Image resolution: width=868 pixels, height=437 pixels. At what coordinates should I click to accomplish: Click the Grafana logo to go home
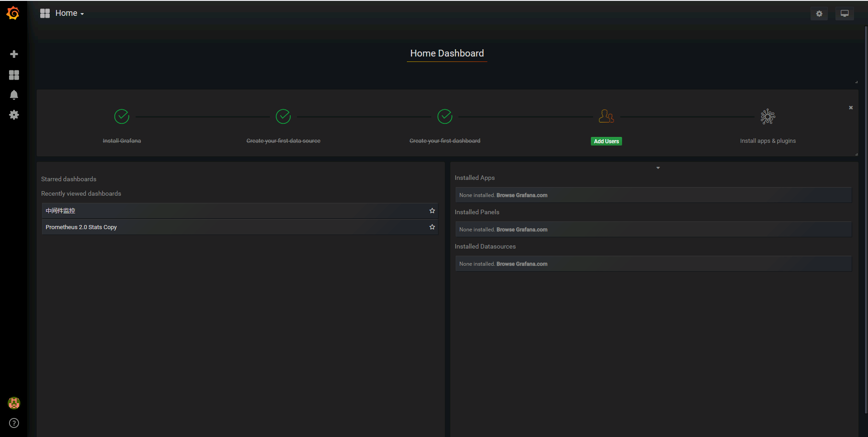[x=13, y=13]
